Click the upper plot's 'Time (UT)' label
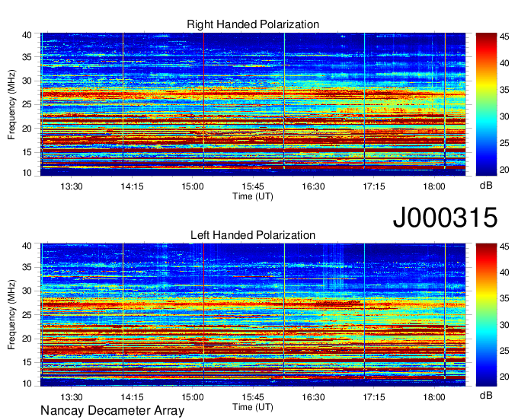 tap(253, 196)
